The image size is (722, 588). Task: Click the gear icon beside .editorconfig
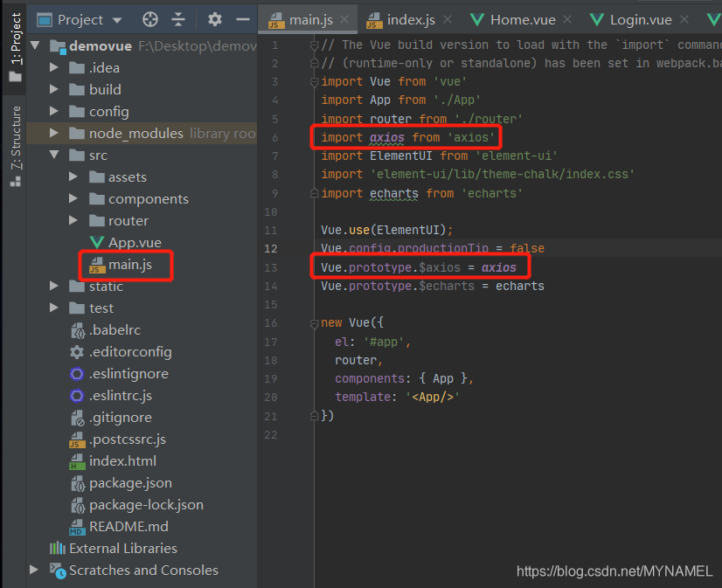coord(77,352)
